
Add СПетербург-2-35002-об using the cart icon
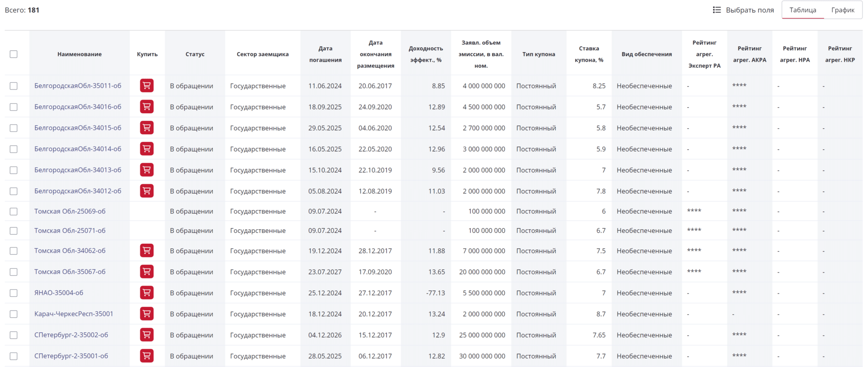click(147, 335)
